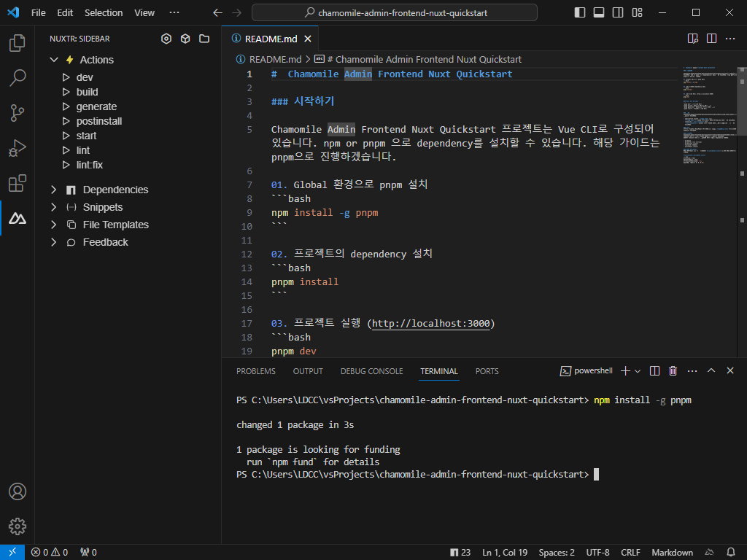Image resolution: width=747 pixels, height=560 pixels.
Task: Run the dev action play icon
Action: coord(66,77)
